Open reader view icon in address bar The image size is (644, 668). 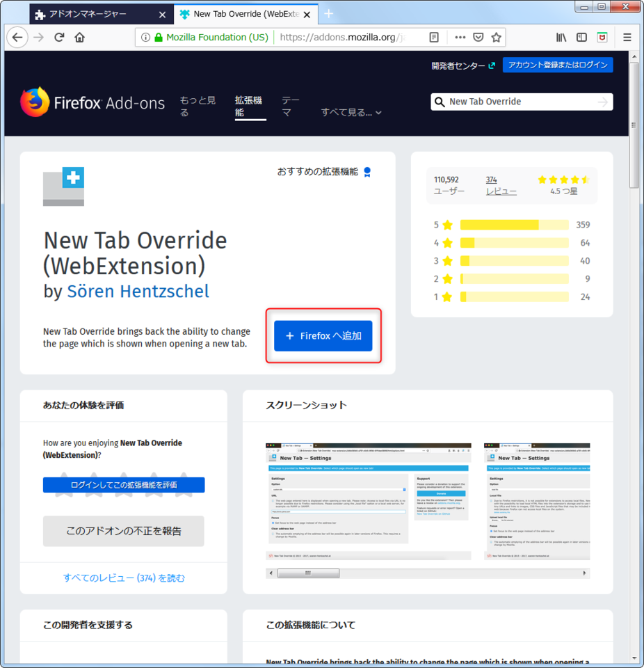pos(434,38)
